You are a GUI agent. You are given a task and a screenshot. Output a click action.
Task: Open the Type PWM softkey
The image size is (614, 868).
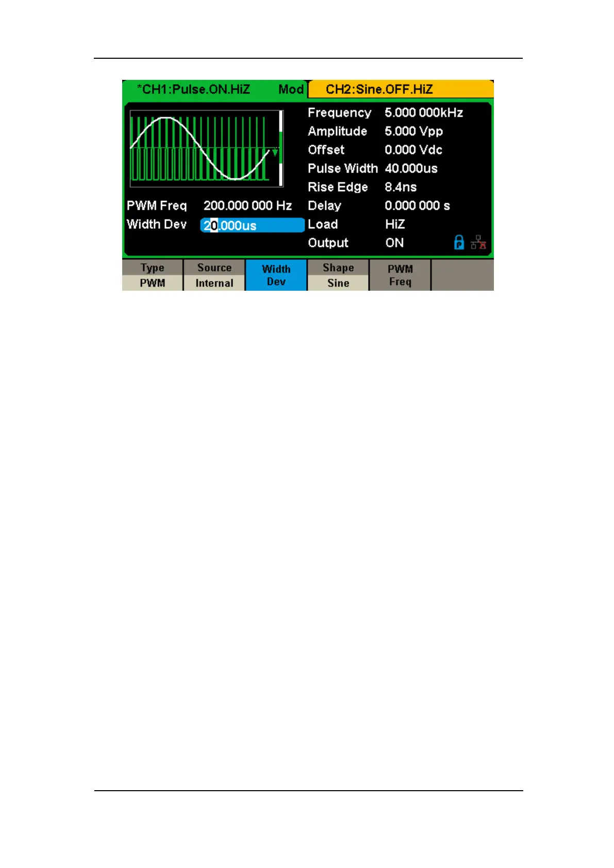(x=153, y=275)
